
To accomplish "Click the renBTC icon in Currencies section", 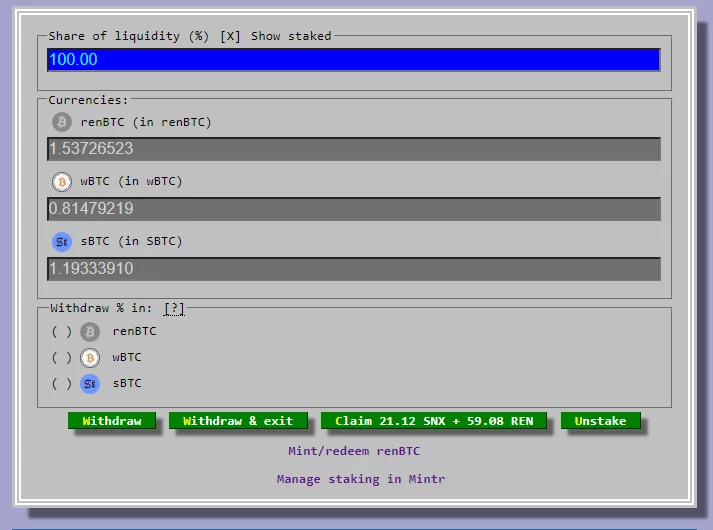I will pos(62,122).
